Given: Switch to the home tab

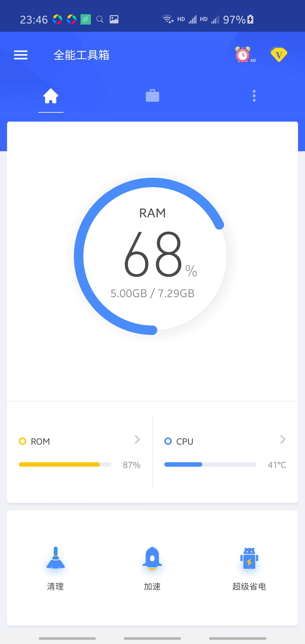Looking at the screenshot, I should pos(51,96).
